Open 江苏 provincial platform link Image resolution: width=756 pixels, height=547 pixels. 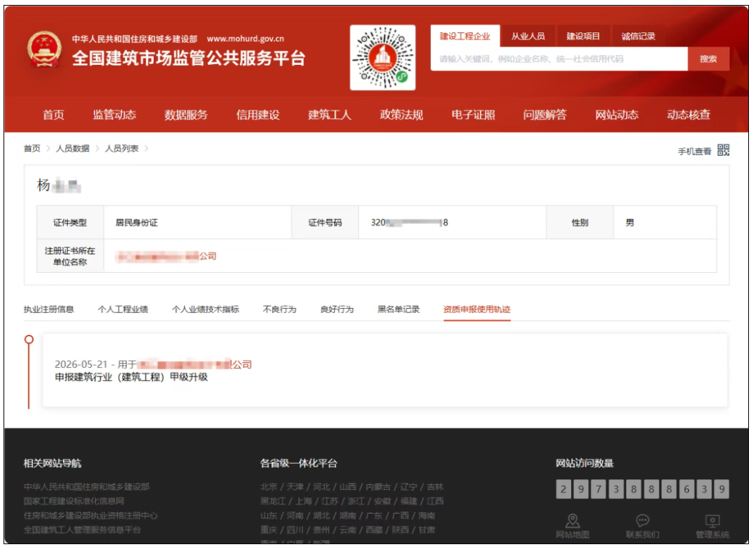330,501
